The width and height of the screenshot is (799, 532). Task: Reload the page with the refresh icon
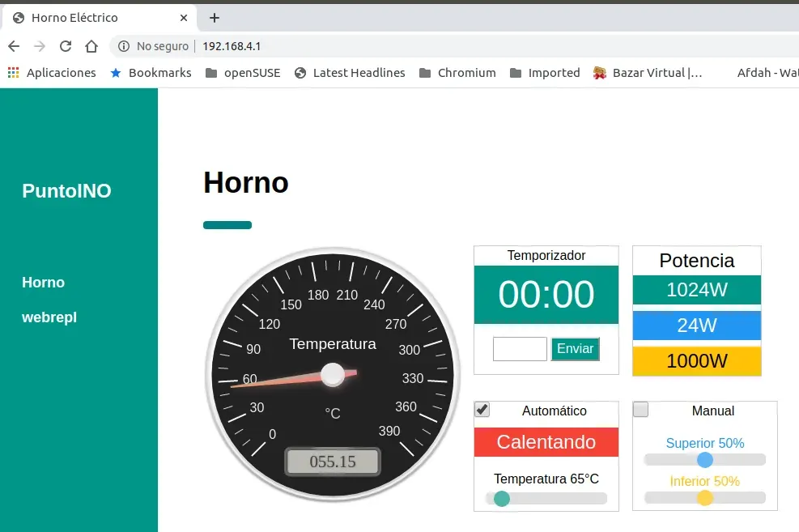click(66, 46)
